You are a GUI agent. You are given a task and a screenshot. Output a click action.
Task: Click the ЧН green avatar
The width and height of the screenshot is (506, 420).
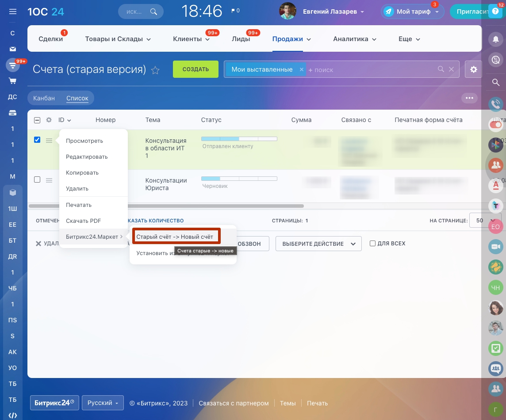click(x=496, y=288)
